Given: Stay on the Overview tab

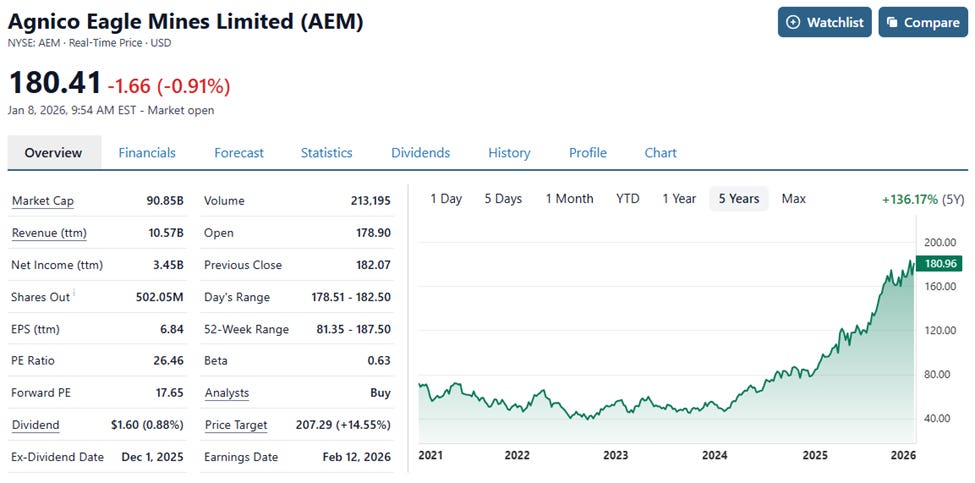Looking at the screenshot, I should pos(53,152).
